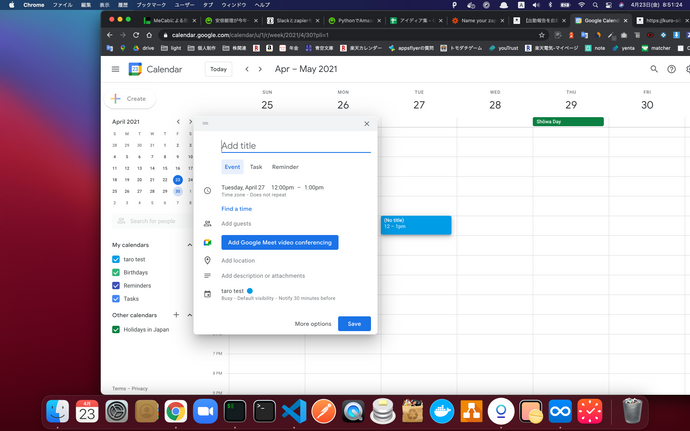Collapse the My calendars section
Image resolution: width=690 pixels, height=431 pixels.
coord(190,245)
